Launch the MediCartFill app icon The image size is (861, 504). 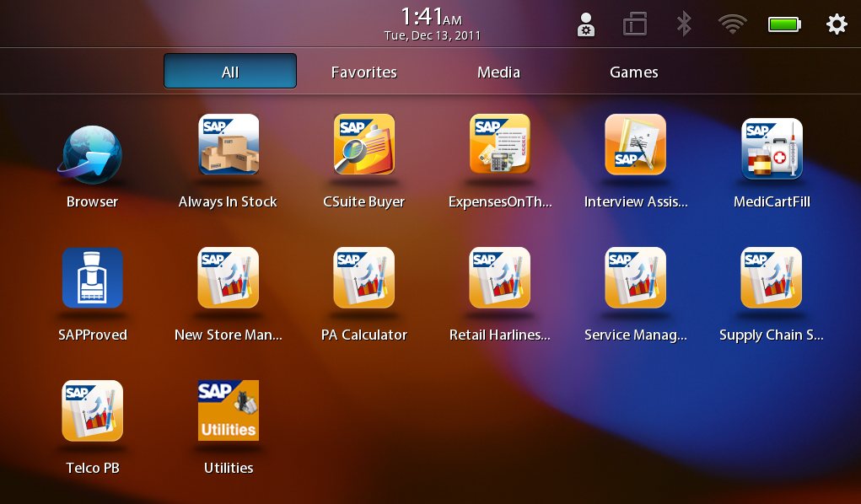pos(772,148)
